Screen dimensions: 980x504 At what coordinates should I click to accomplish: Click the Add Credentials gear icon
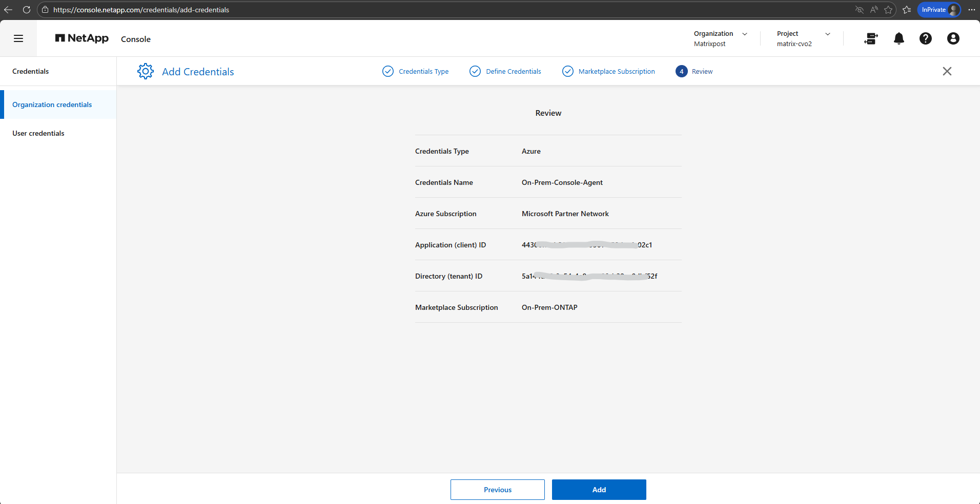pos(146,71)
